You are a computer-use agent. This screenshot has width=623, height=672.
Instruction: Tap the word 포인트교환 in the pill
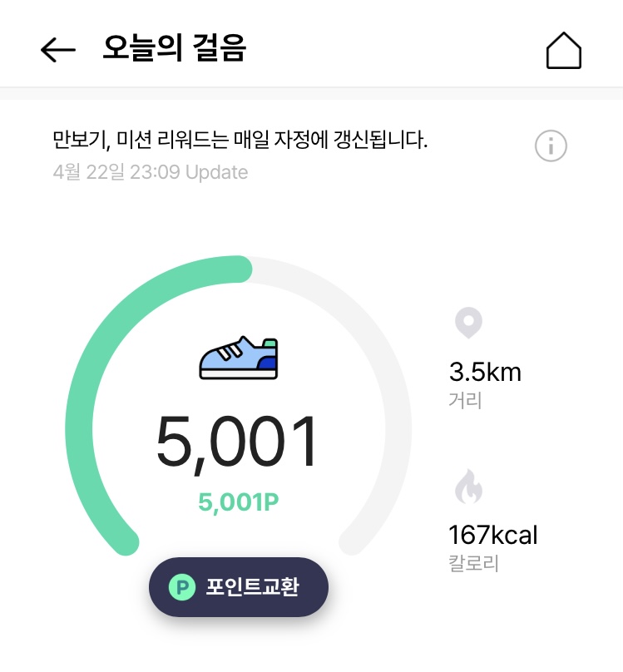(x=252, y=587)
